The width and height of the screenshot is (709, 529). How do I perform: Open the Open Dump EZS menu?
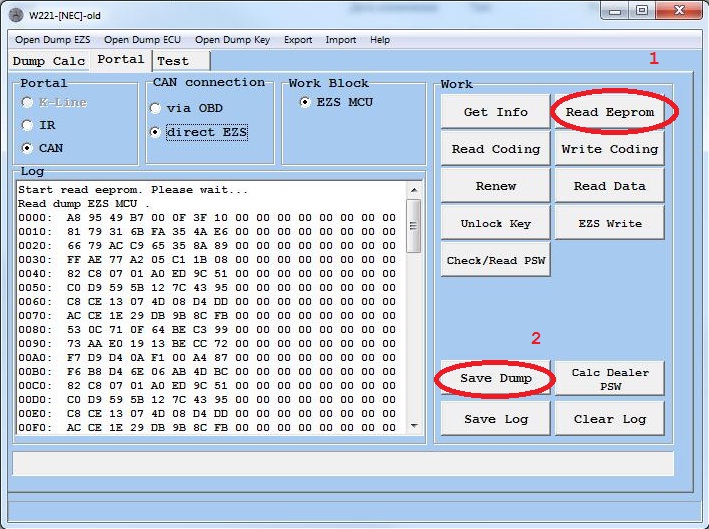52,40
